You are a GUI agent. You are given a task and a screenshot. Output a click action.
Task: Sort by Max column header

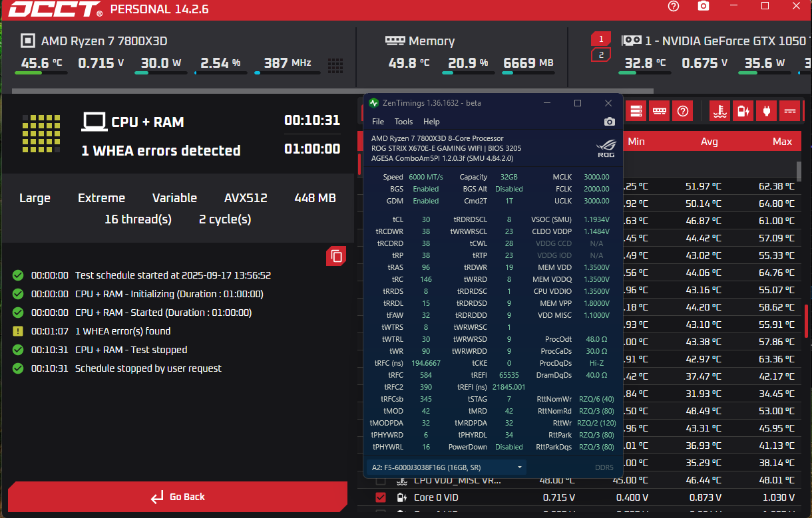point(783,141)
